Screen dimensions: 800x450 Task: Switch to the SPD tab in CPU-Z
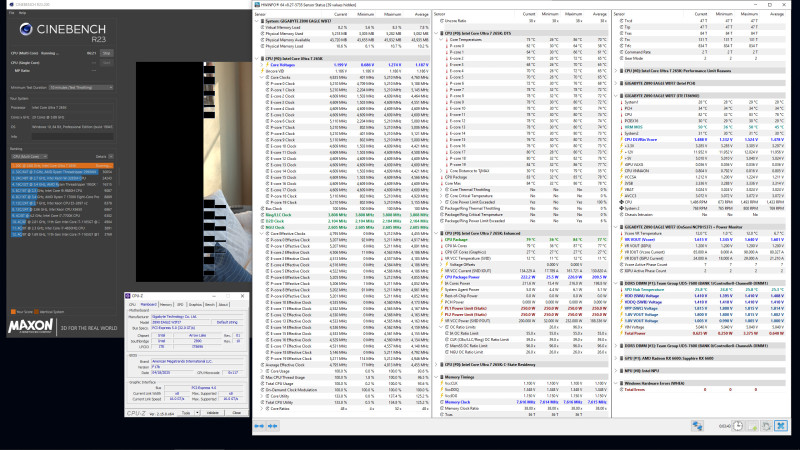click(x=180, y=305)
